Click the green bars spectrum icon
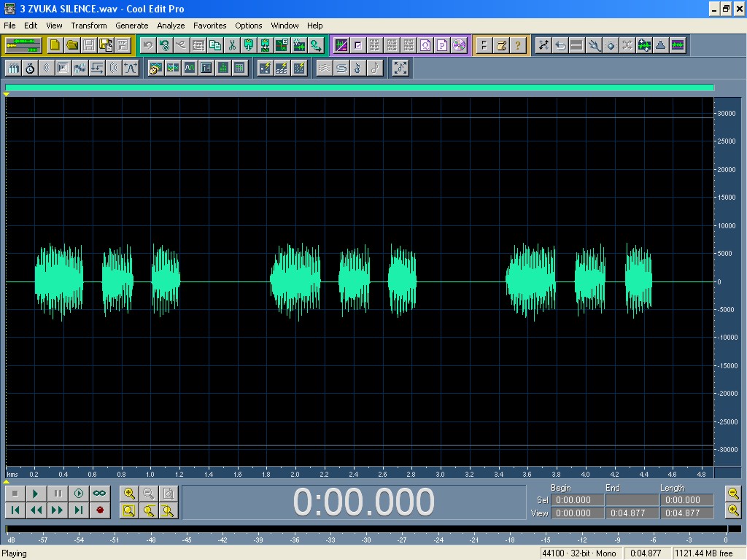 [223, 68]
